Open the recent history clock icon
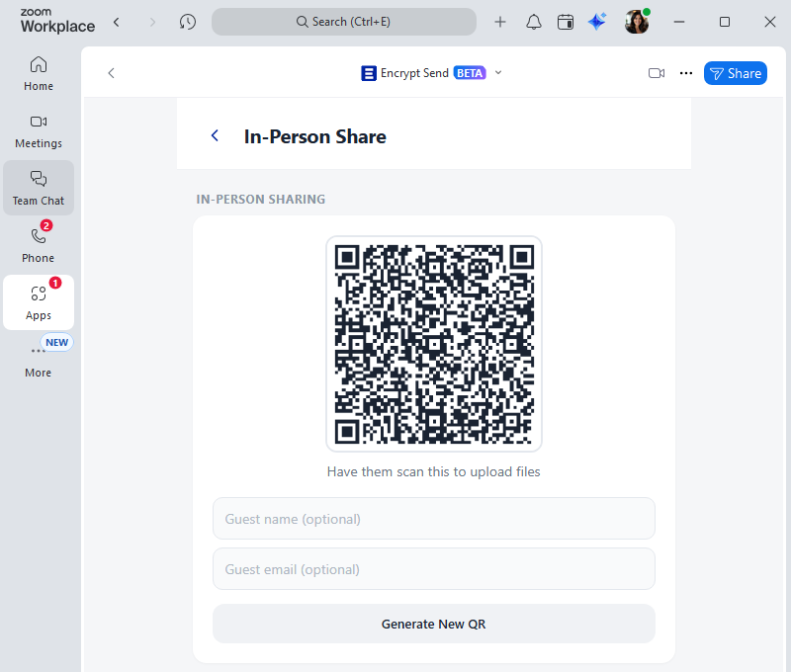 [188, 22]
